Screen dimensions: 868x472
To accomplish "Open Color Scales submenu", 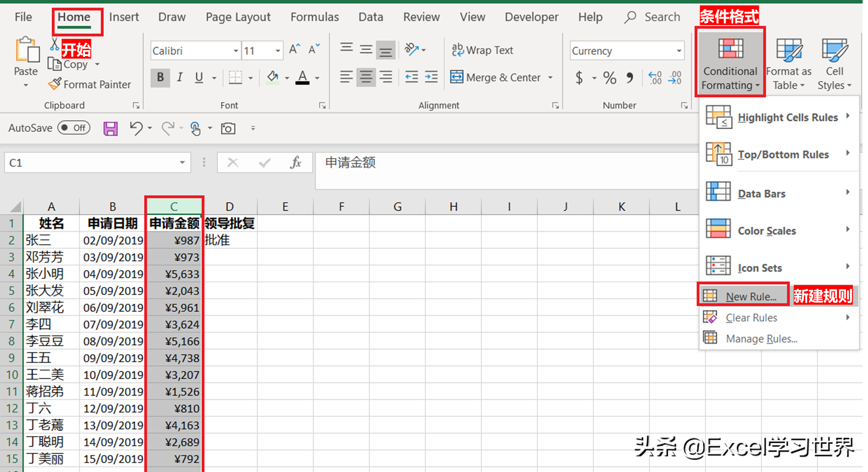I will (x=779, y=230).
